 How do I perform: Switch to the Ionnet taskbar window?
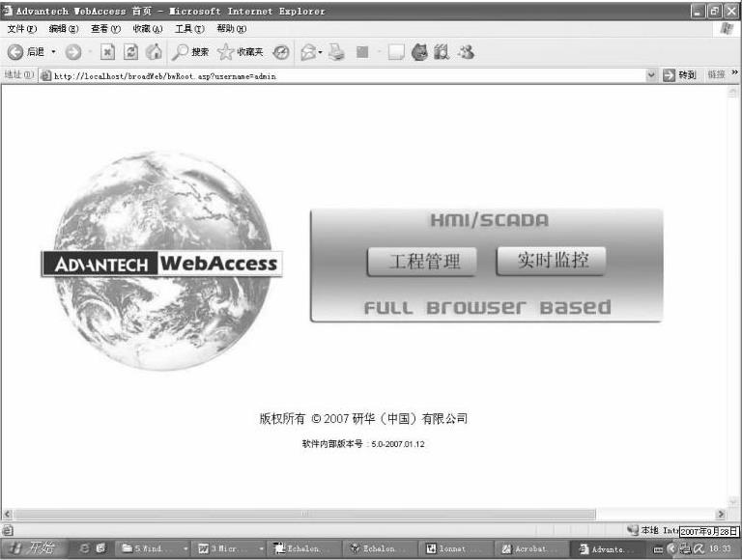[458, 548]
